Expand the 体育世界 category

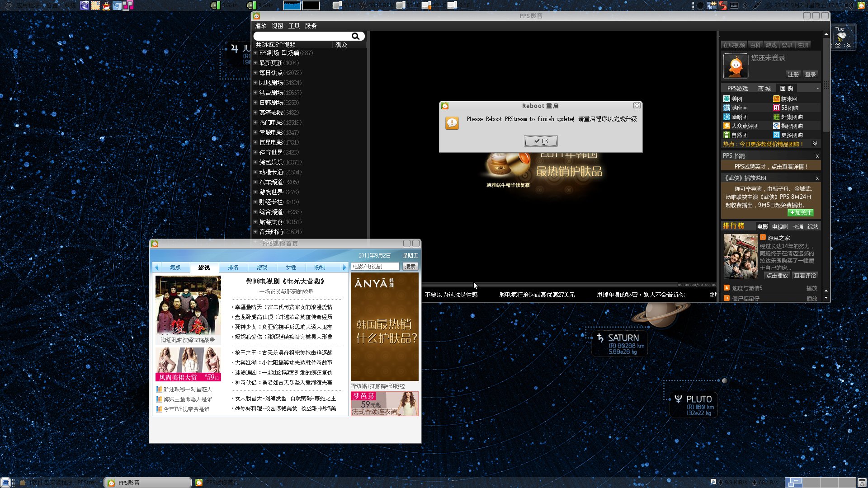(255, 152)
